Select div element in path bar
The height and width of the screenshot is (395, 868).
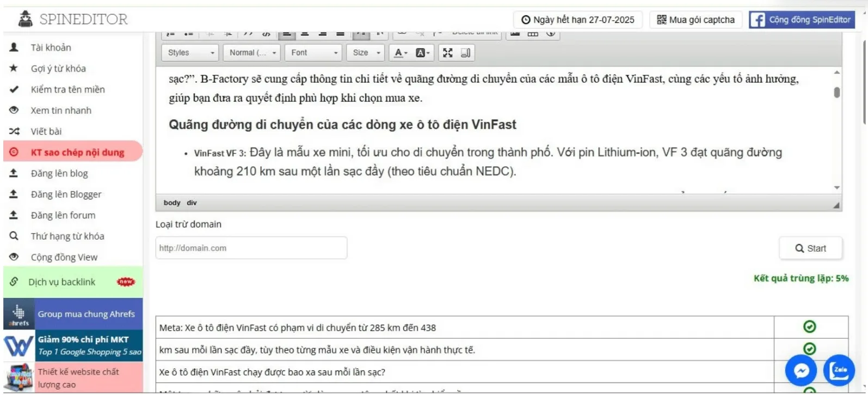pos(192,203)
